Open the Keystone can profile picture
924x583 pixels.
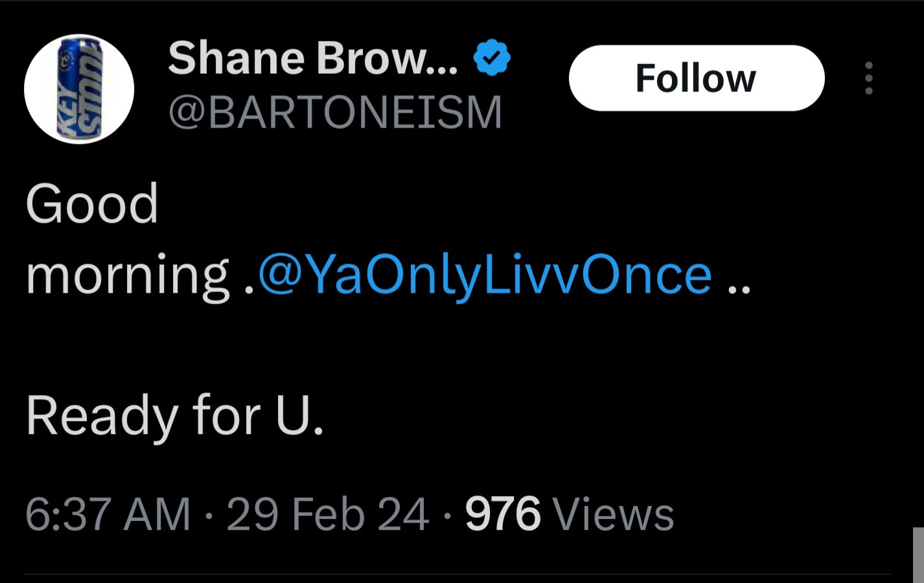click(x=79, y=89)
